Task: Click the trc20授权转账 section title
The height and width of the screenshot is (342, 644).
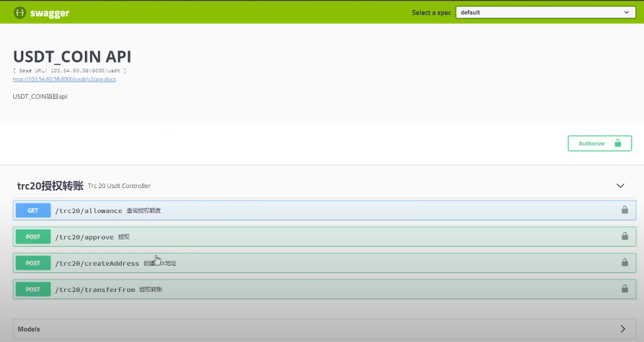Action: coord(50,185)
